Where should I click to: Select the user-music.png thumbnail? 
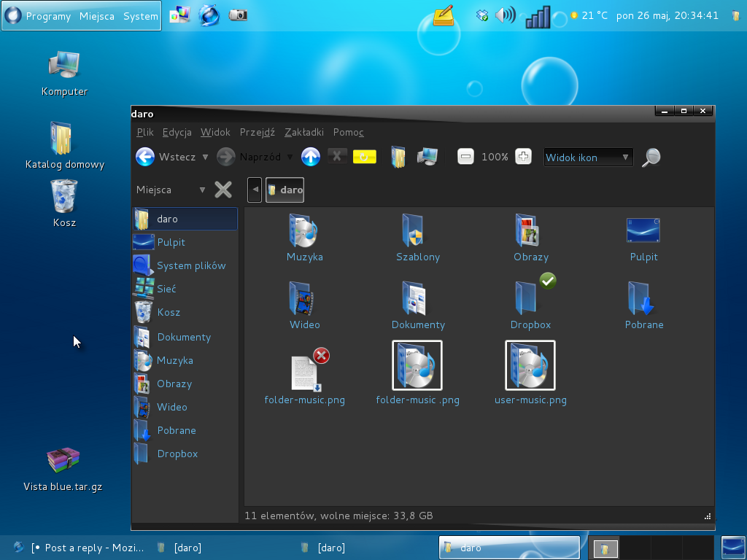530,365
